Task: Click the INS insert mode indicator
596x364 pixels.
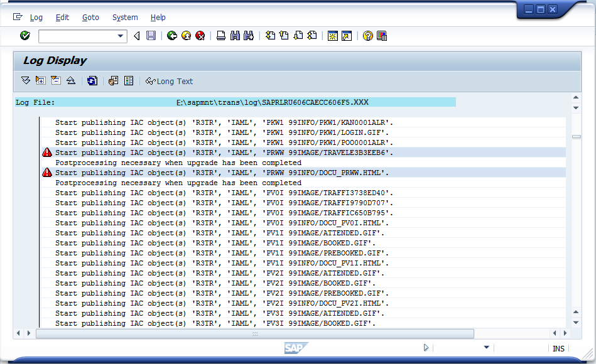Action: click(558, 348)
